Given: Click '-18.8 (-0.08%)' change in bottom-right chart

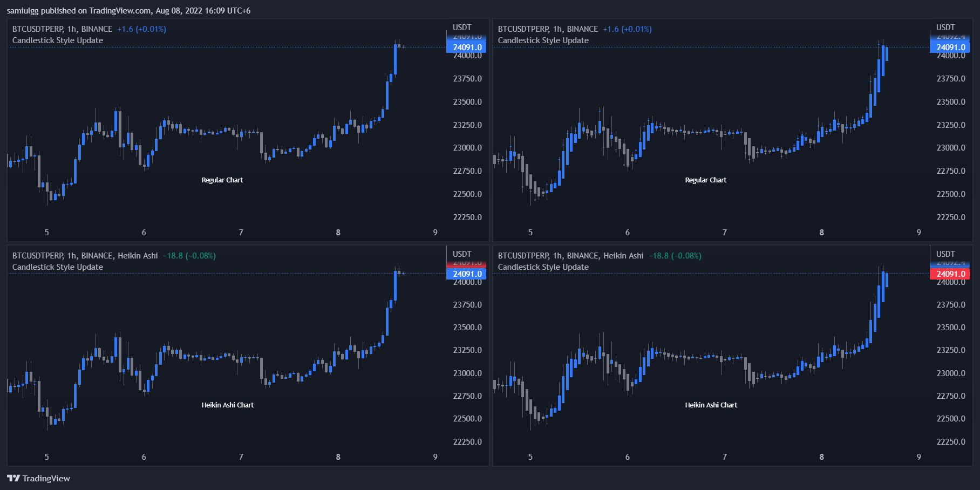Looking at the screenshot, I should tap(675, 256).
